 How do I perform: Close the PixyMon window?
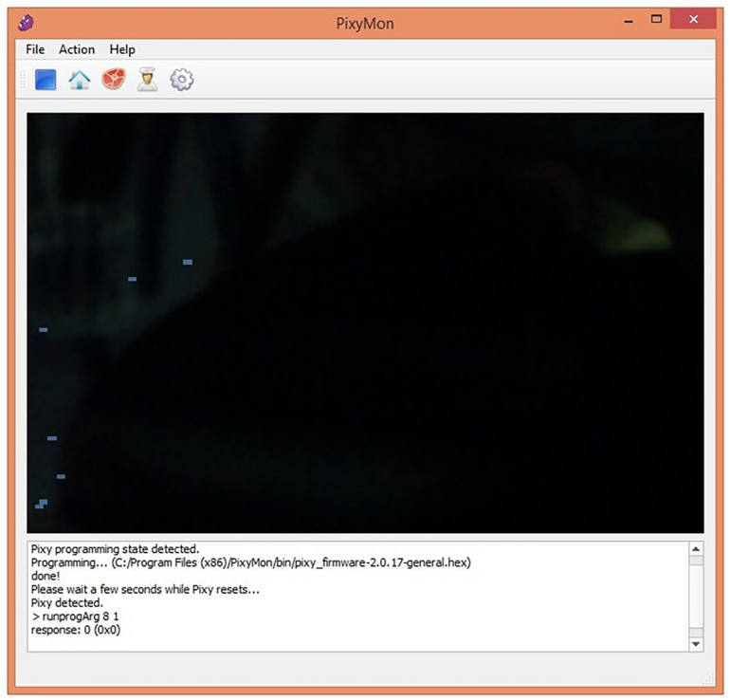[693, 20]
